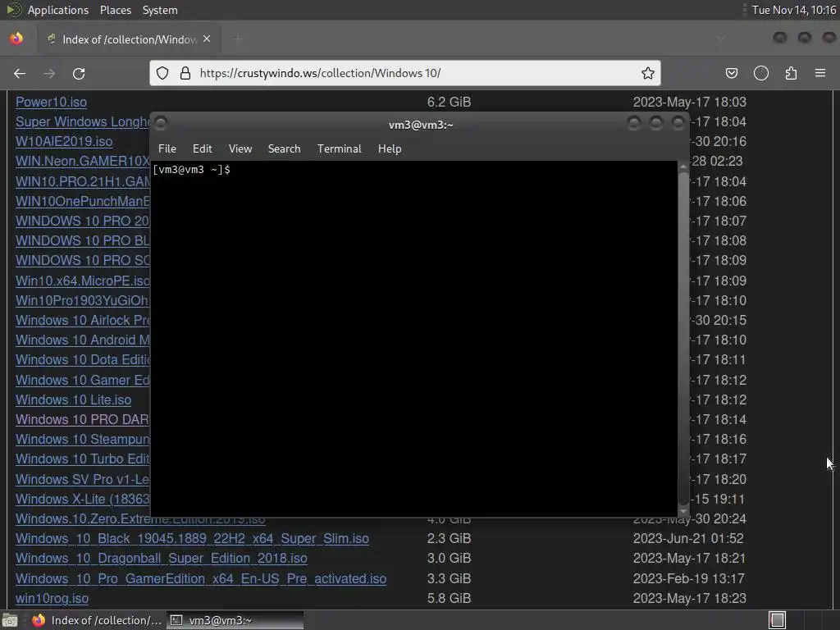Open the System menu
Image resolution: width=840 pixels, height=630 pixels.
tap(160, 10)
